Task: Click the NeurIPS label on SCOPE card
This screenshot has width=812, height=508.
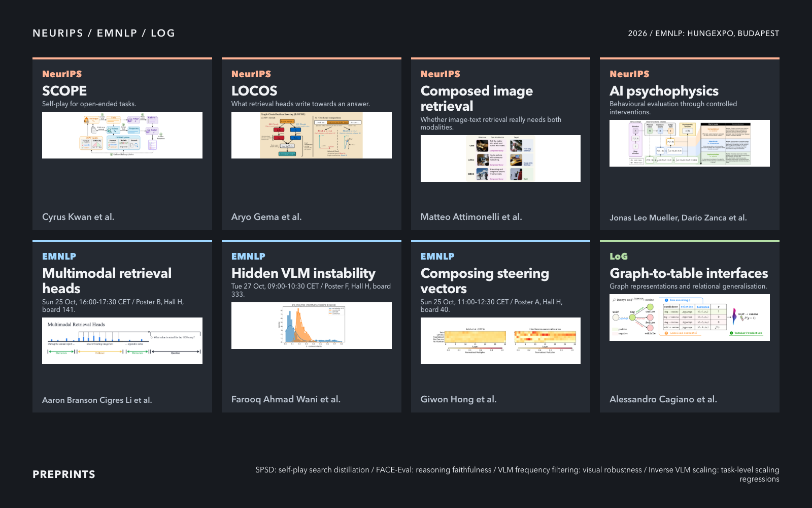Action: pos(62,74)
